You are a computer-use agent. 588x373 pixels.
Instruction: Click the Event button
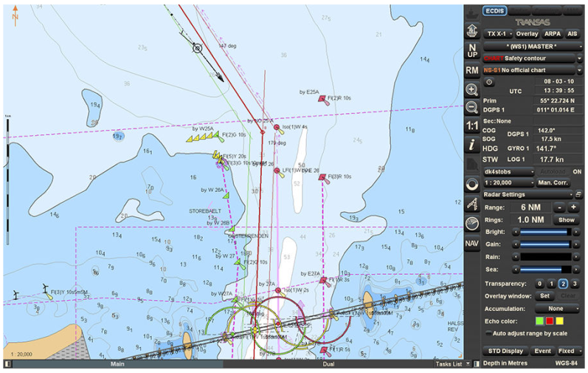[542, 351]
